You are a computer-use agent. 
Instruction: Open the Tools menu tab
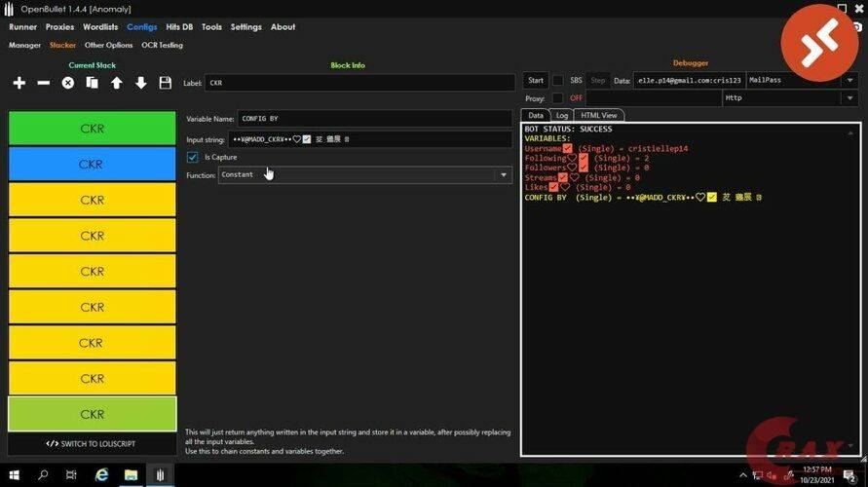[x=211, y=26]
